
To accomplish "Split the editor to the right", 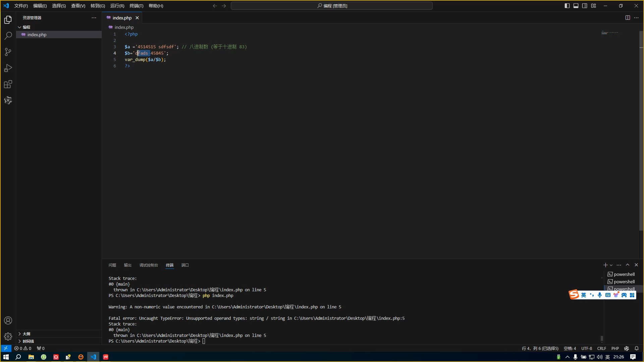I will pos(628,18).
